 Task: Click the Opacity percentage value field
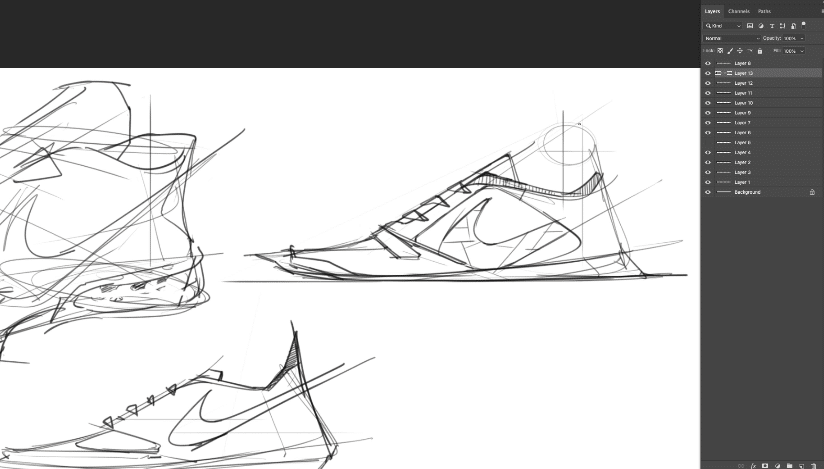(790, 38)
